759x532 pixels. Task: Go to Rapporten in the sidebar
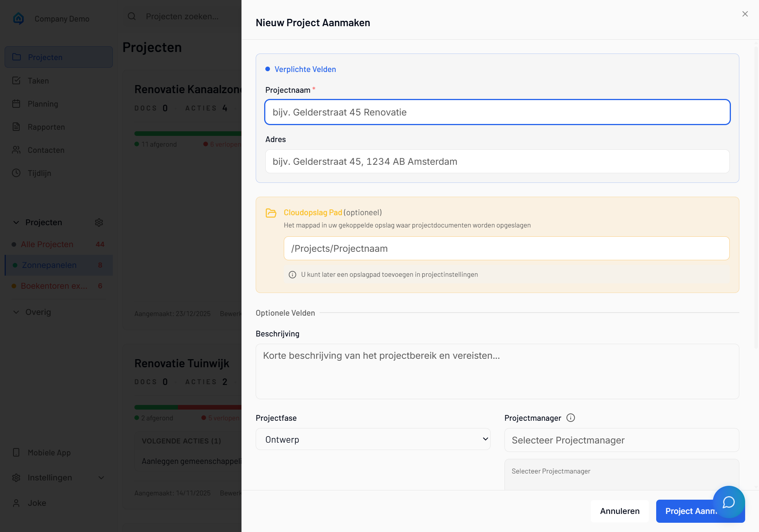point(46,127)
